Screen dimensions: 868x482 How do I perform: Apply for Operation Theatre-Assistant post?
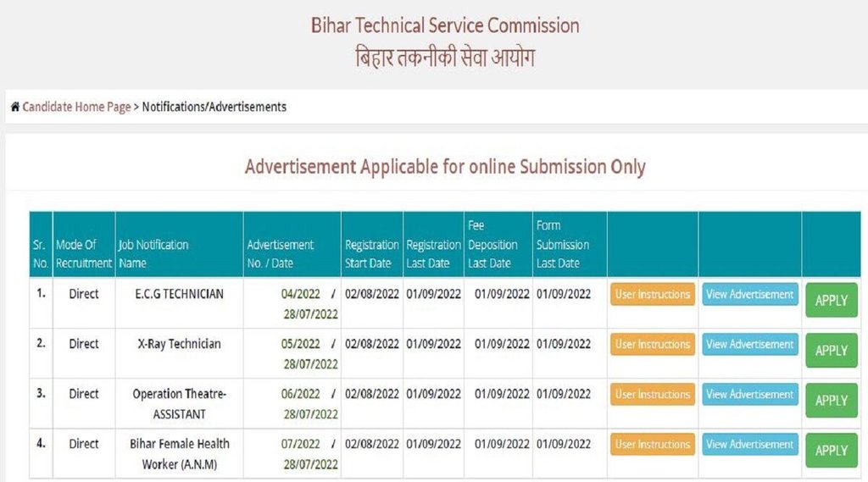(831, 400)
